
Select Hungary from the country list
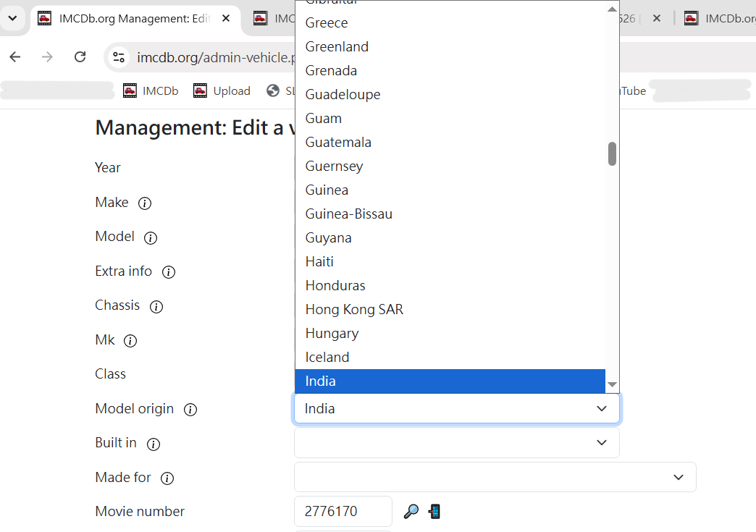tap(450, 334)
